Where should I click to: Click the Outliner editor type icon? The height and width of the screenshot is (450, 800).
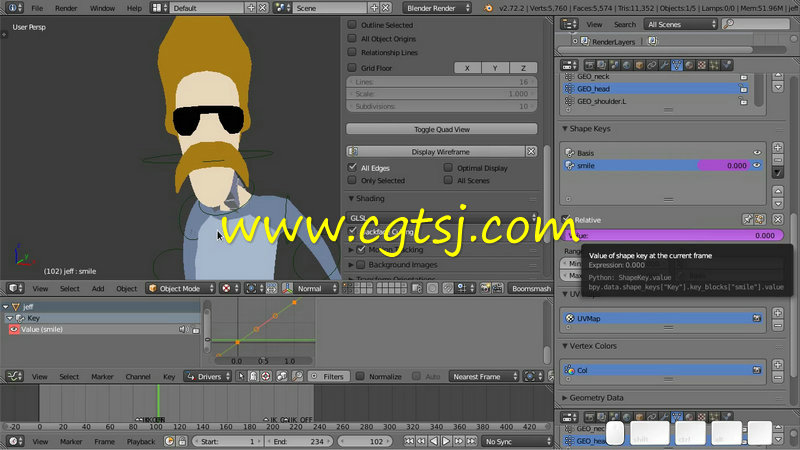(x=569, y=24)
